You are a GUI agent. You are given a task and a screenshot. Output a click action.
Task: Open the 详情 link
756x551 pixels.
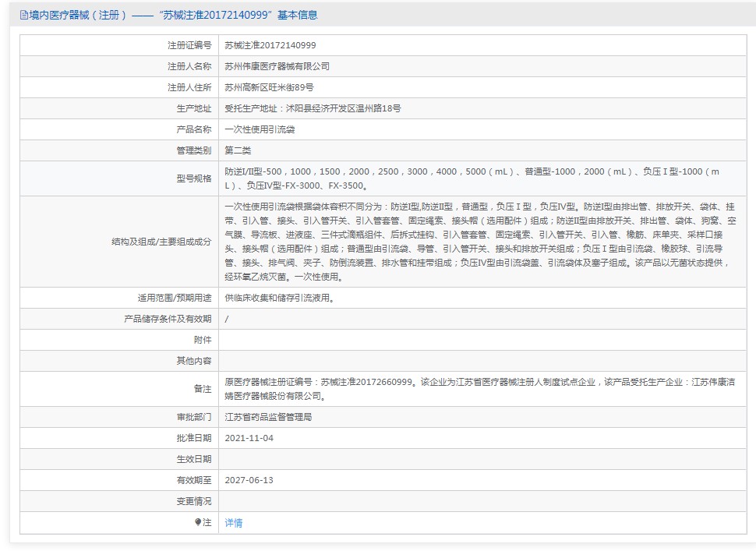234,523
